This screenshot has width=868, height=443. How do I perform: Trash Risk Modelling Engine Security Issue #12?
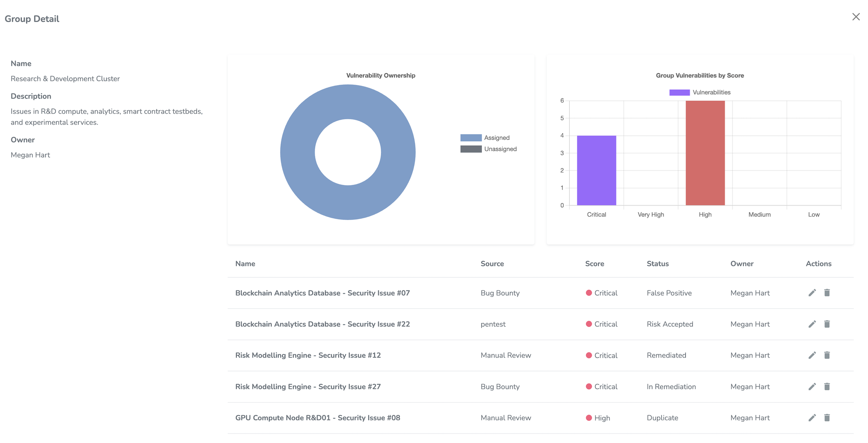point(827,355)
